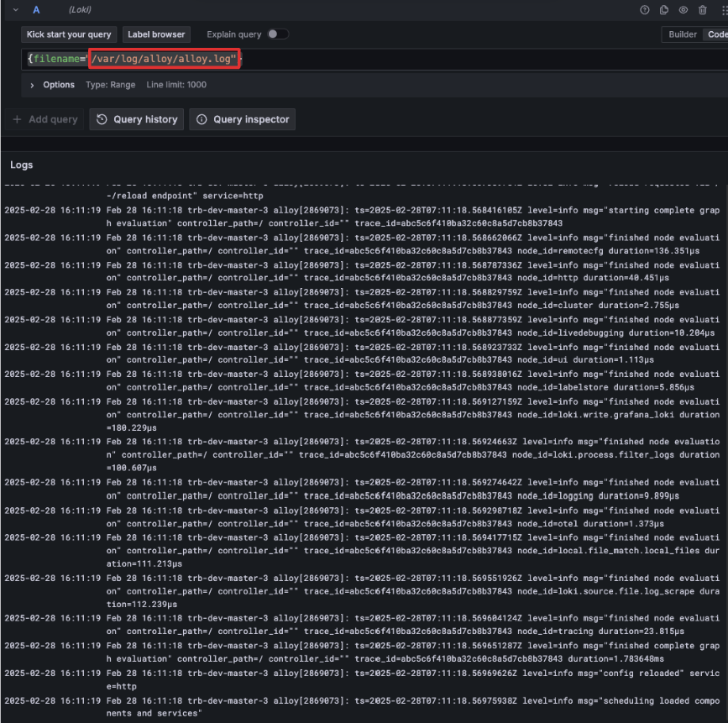Duplicate query with the copy icon
The image size is (728, 723).
664,10
